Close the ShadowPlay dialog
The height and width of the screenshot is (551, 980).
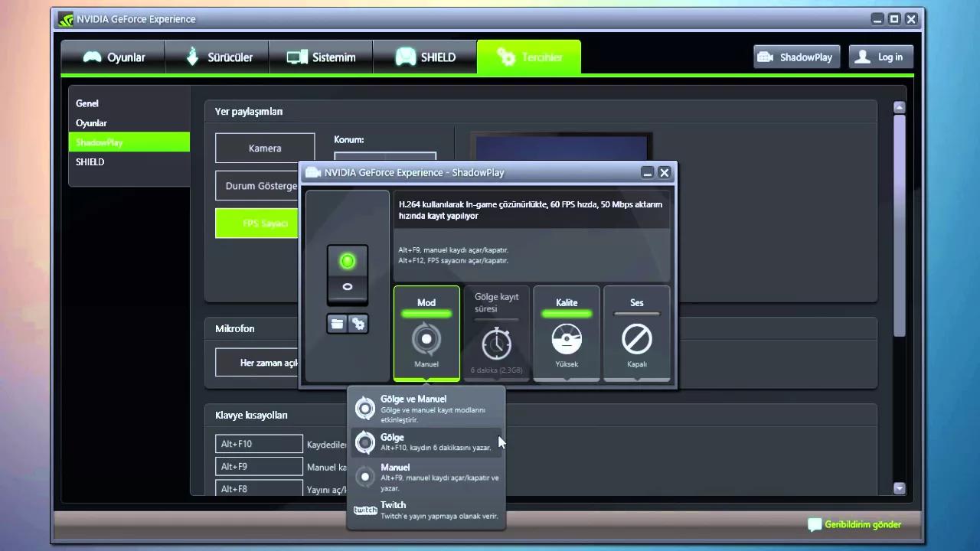(x=665, y=173)
